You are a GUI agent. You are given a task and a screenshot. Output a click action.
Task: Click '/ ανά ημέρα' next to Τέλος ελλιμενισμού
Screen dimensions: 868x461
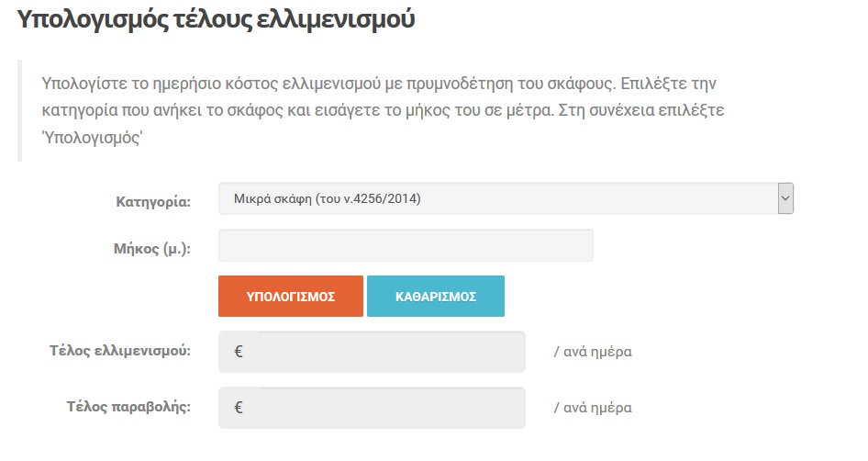click(593, 352)
